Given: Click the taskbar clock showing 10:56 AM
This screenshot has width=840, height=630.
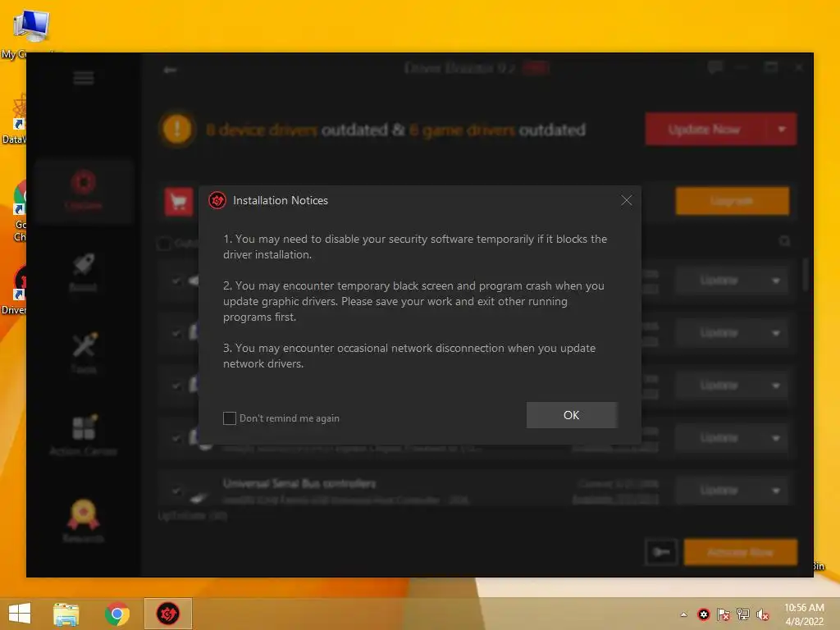Looking at the screenshot, I should coord(804,614).
